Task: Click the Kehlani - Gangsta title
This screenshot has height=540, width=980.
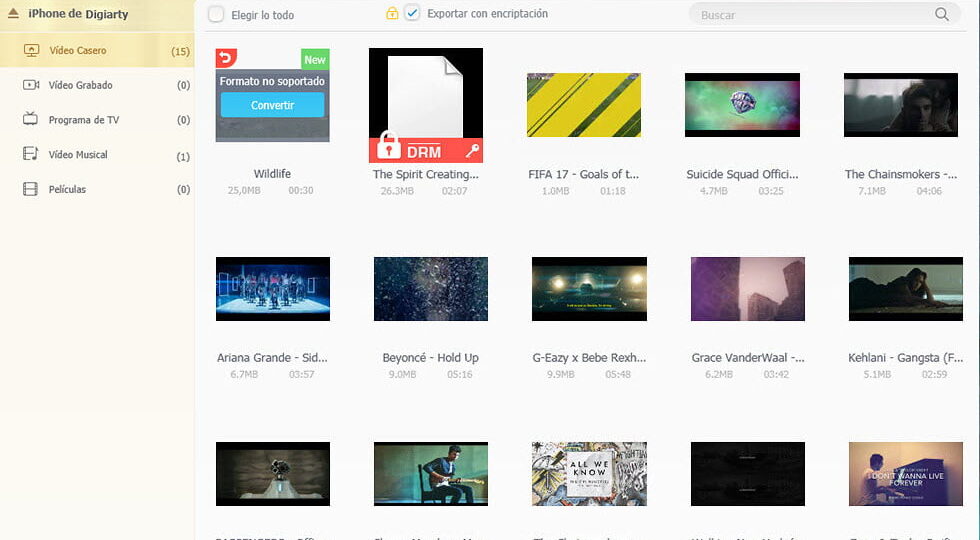Action: [x=906, y=358]
